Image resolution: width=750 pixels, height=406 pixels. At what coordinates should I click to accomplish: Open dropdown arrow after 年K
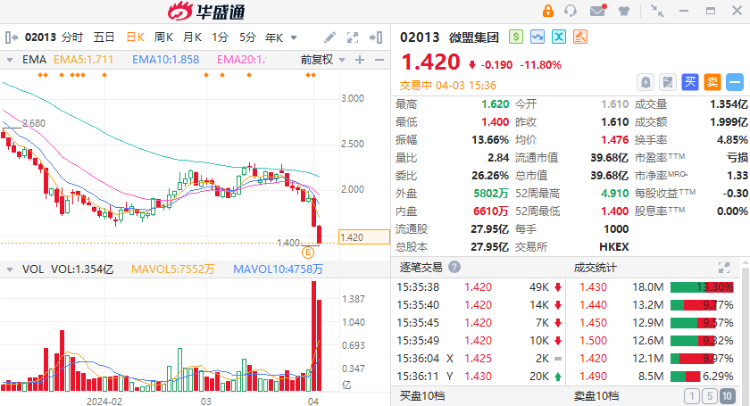(294, 38)
